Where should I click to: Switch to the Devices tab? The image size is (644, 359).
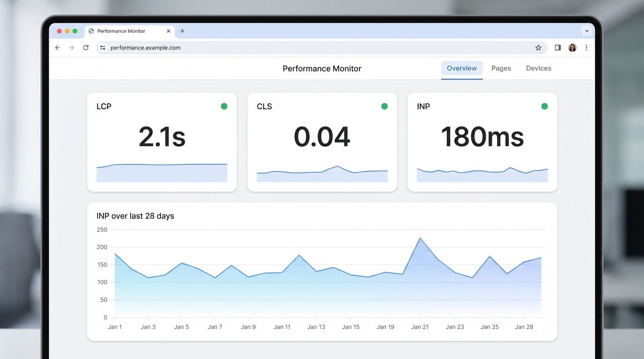coord(538,68)
